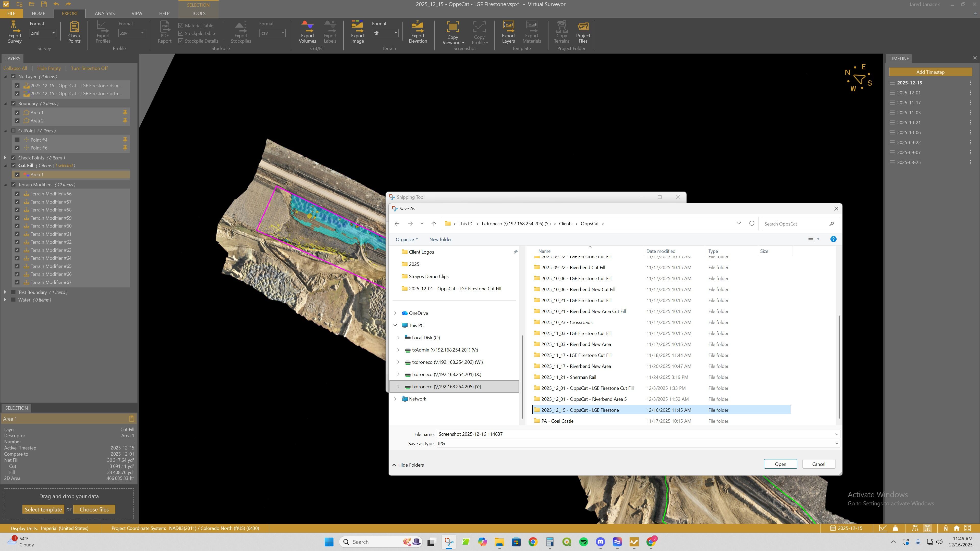The width and height of the screenshot is (980, 551).
Task: Switch to the ANALYSIS ribbon tab
Action: pos(105,13)
